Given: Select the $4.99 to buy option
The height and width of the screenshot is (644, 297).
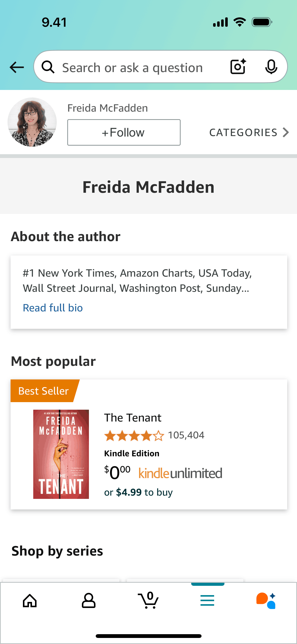Looking at the screenshot, I should coord(138,492).
